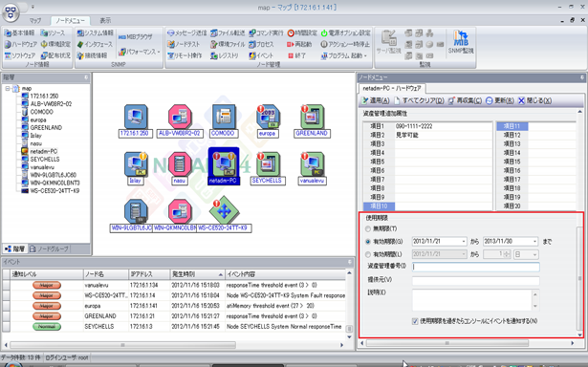Click the application logo button
588x367 pixels.
11,11
